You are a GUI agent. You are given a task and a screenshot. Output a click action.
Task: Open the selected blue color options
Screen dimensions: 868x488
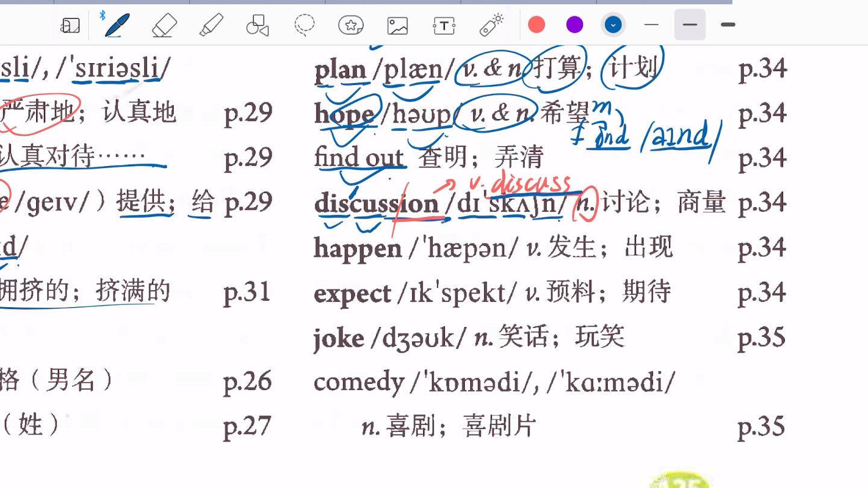pos(613,25)
